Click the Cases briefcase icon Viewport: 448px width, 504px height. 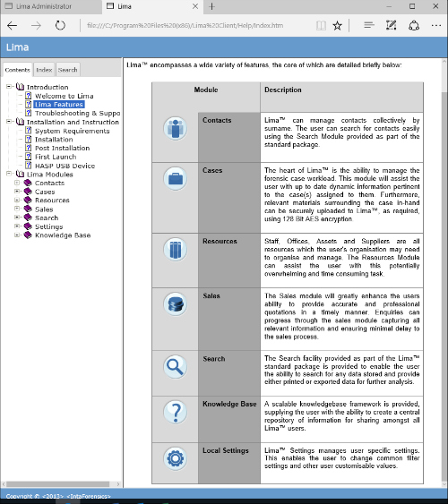[x=175, y=178]
